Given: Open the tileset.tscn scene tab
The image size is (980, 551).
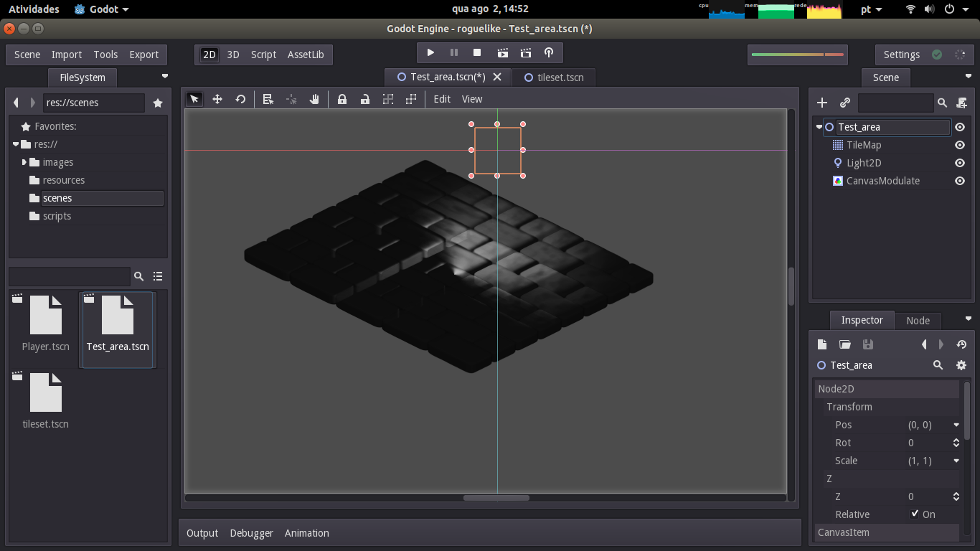Looking at the screenshot, I should tap(553, 77).
